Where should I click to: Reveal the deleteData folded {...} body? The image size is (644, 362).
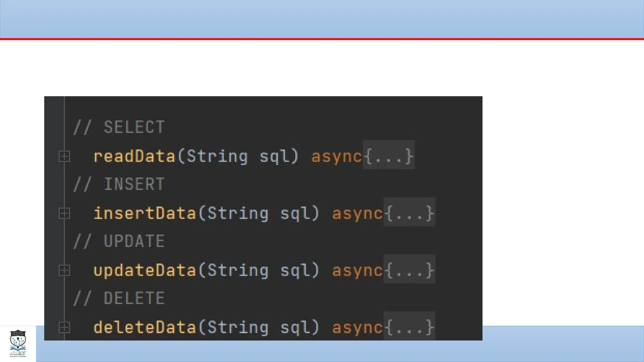coord(409,327)
